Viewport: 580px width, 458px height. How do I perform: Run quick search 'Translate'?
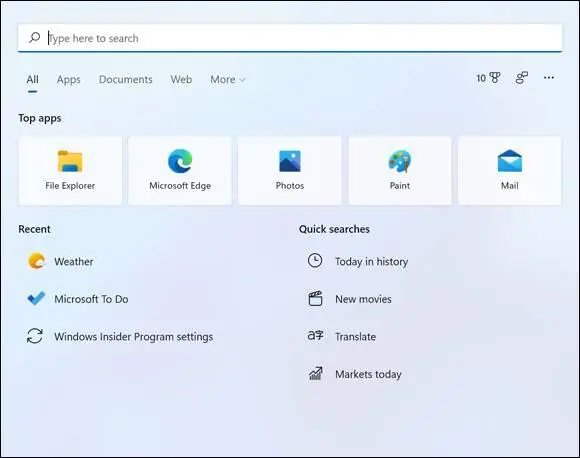[x=355, y=337]
